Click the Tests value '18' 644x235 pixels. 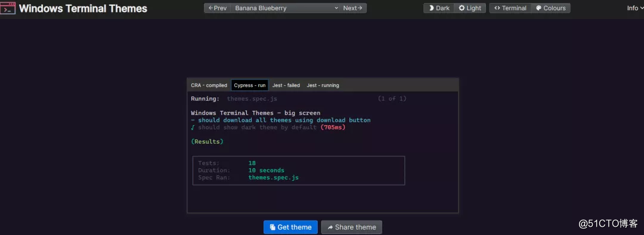pos(252,163)
